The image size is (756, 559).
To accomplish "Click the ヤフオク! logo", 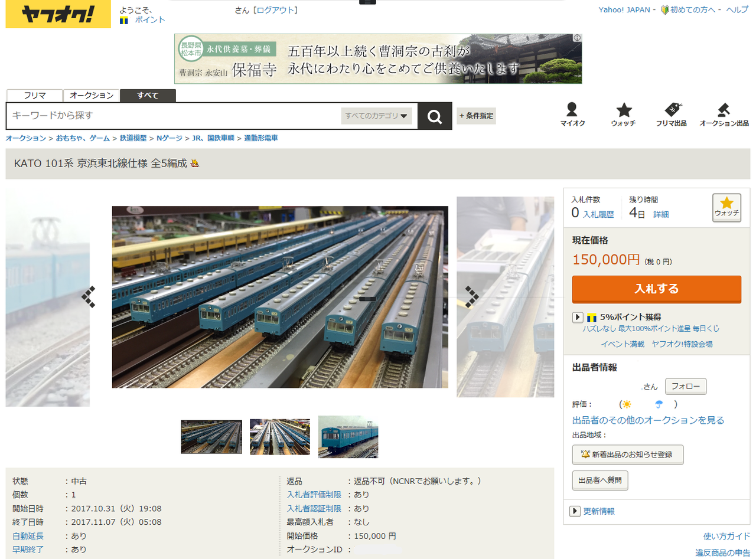I will pyautogui.click(x=58, y=15).
